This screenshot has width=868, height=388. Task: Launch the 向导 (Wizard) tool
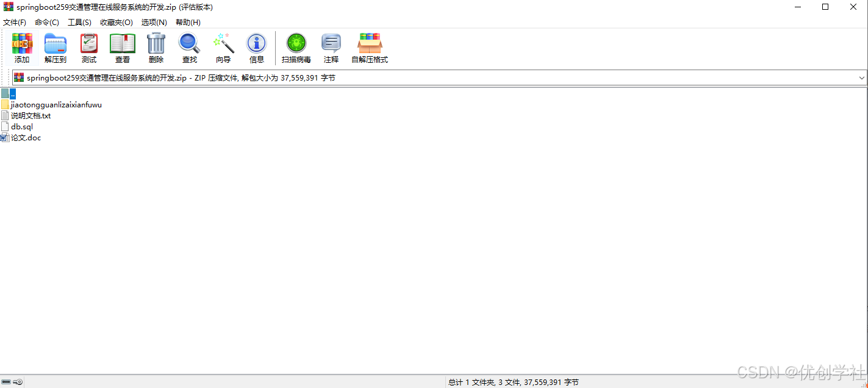click(x=223, y=48)
